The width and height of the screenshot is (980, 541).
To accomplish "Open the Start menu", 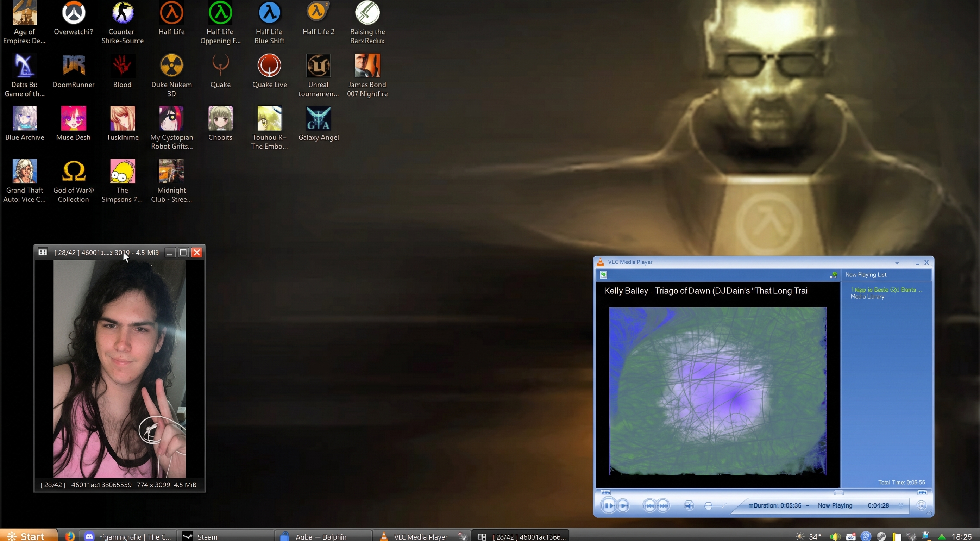I will 29,536.
